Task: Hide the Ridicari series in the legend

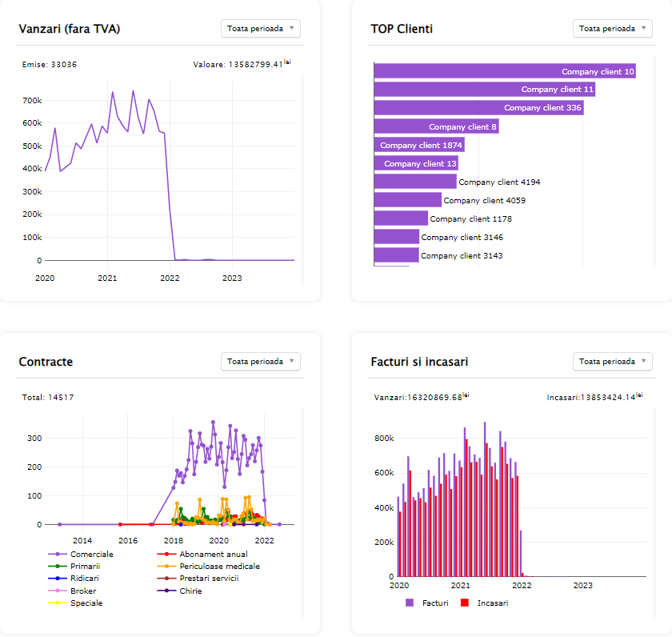Action: click(x=85, y=578)
